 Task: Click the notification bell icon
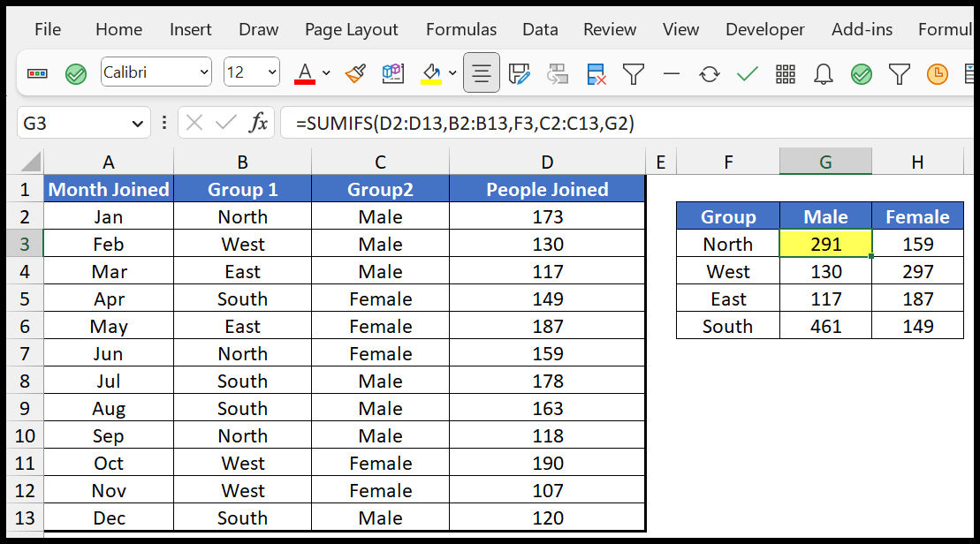tap(823, 73)
